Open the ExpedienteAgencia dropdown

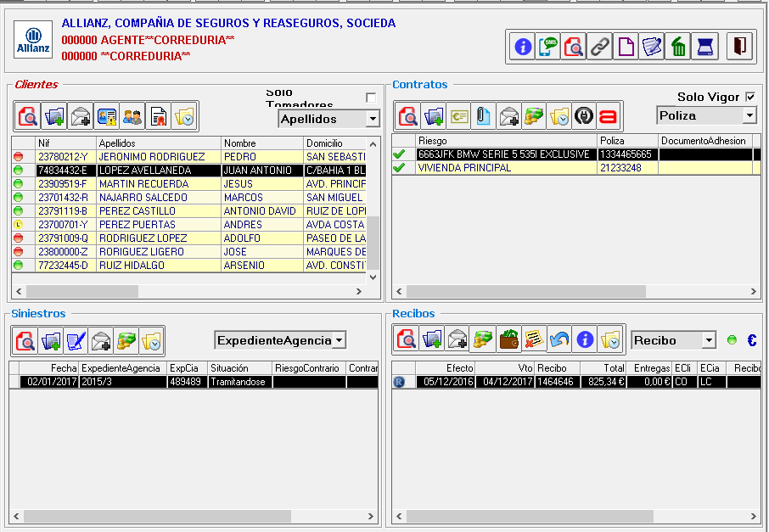(339, 340)
